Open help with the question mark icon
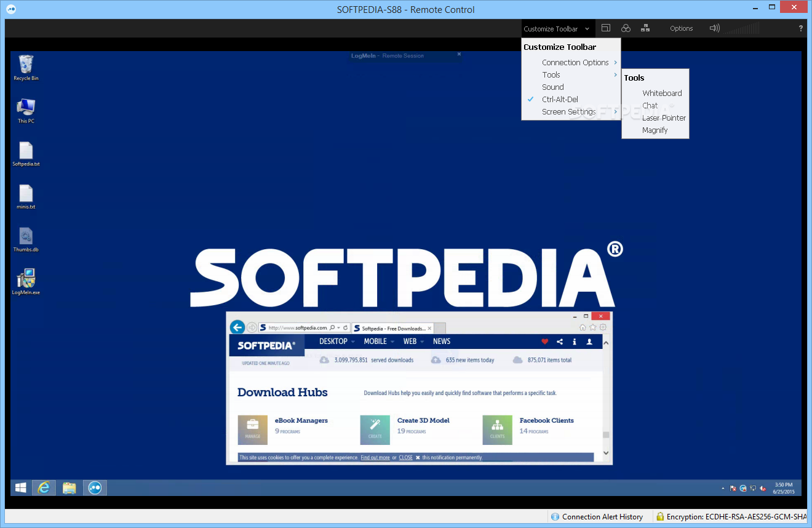The image size is (812, 528). [x=801, y=28]
